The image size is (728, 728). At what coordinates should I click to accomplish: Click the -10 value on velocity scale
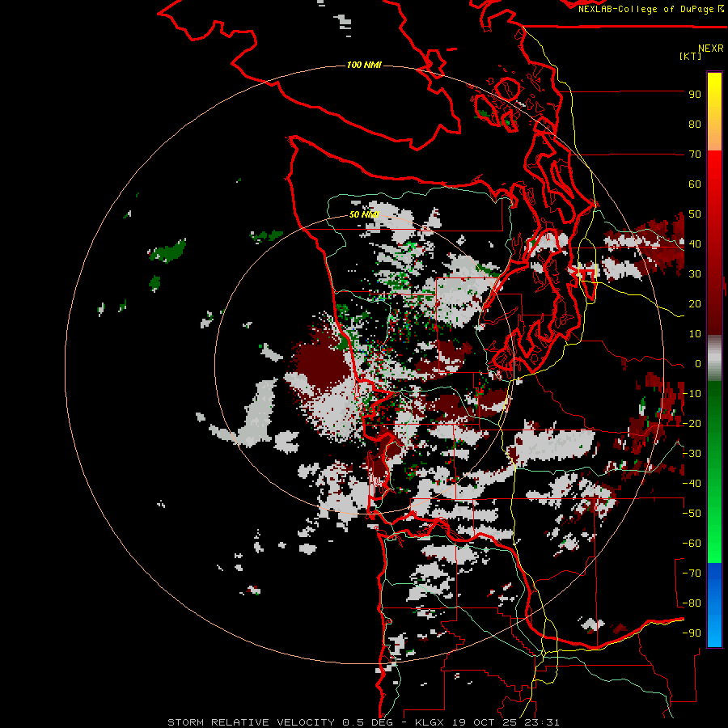coord(692,394)
